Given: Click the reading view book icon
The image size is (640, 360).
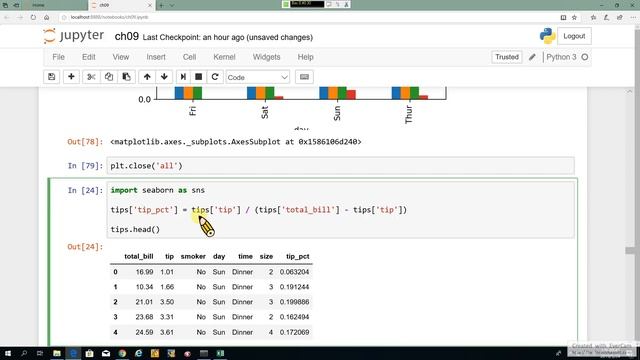Looking at the screenshot, I should 563,17.
